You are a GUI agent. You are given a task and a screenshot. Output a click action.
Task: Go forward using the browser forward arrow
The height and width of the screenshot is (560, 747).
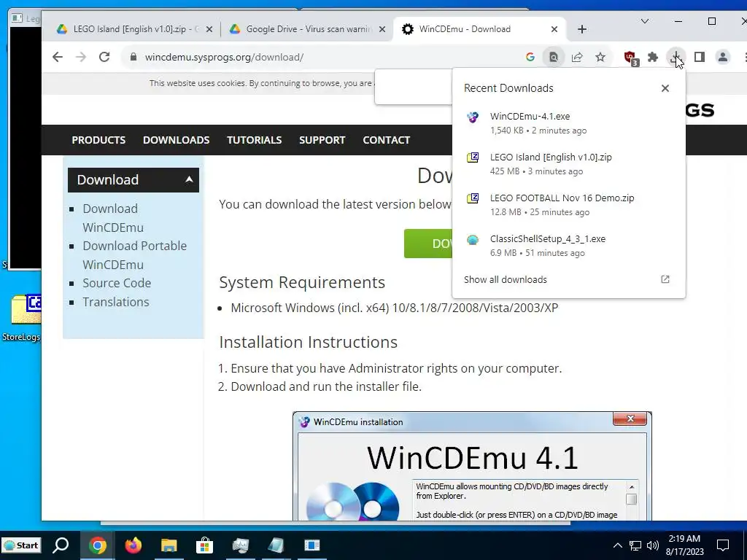(81, 57)
